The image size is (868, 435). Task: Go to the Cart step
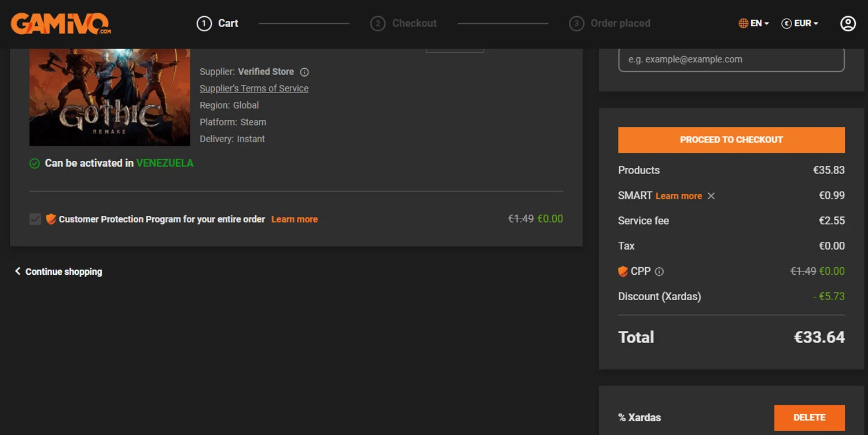(x=228, y=23)
